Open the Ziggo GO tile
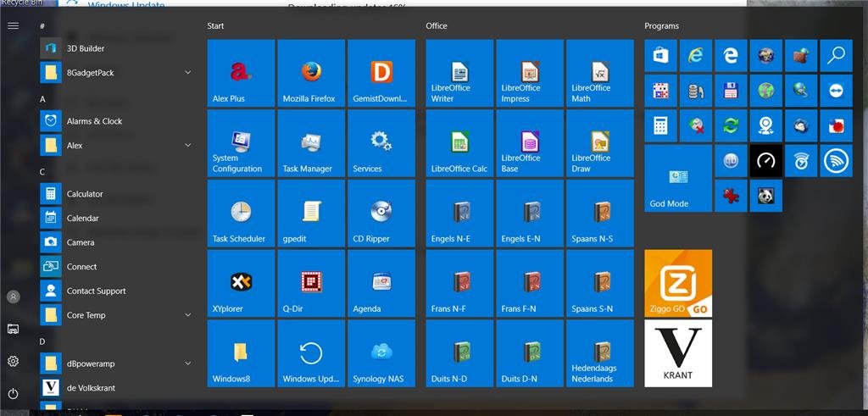The image size is (868, 416). 678,283
